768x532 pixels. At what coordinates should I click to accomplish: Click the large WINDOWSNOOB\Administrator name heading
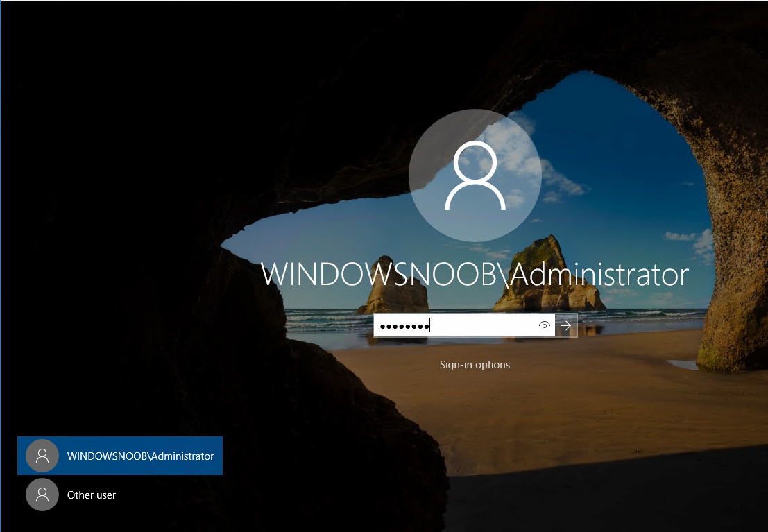coord(475,275)
